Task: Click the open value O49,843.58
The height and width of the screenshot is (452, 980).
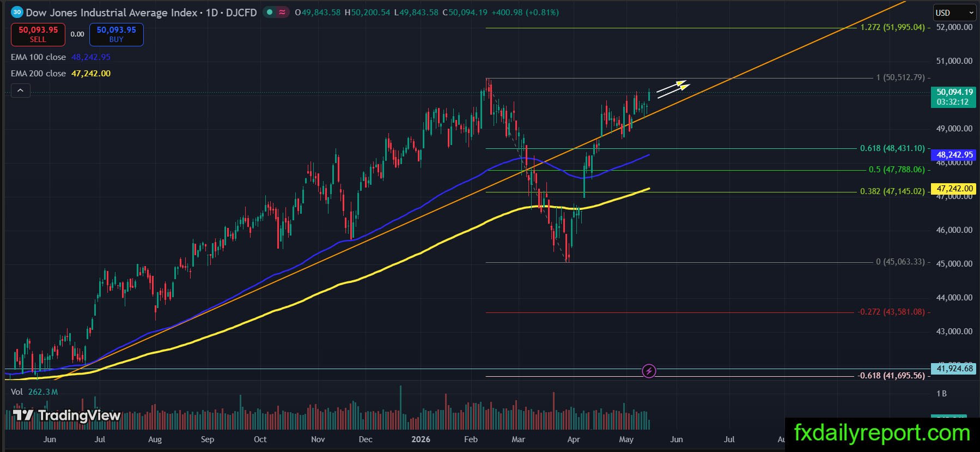Action: pyautogui.click(x=318, y=13)
